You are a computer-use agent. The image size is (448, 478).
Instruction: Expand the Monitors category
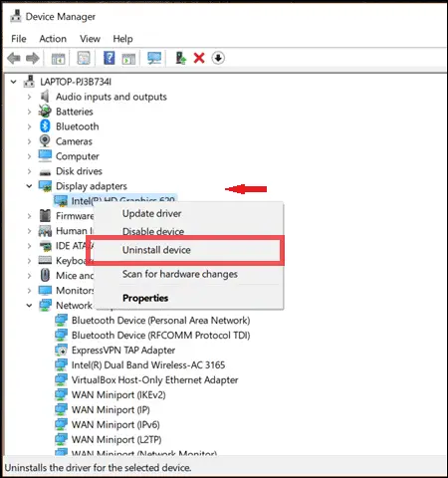pyautogui.click(x=29, y=291)
